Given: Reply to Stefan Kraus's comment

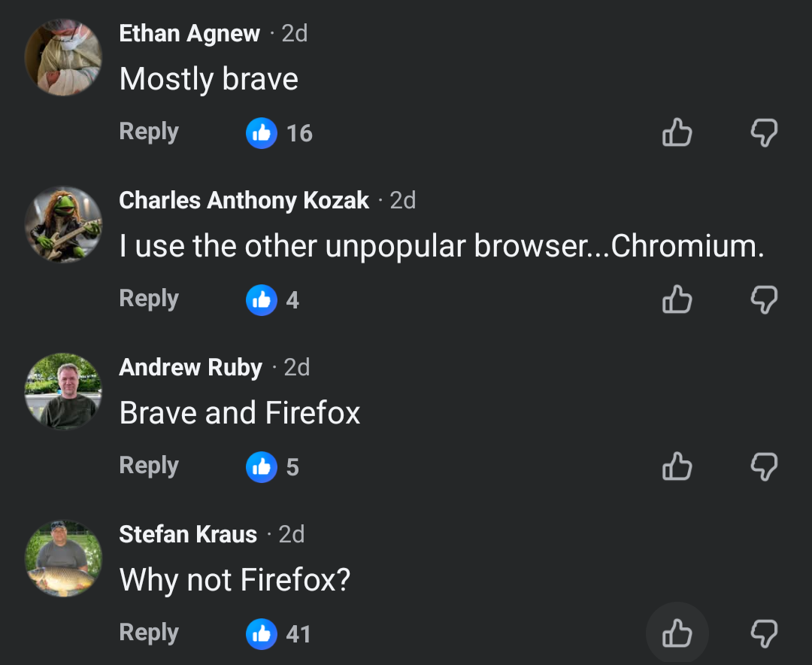Looking at the screenshot, I should [x=149, y=633].
